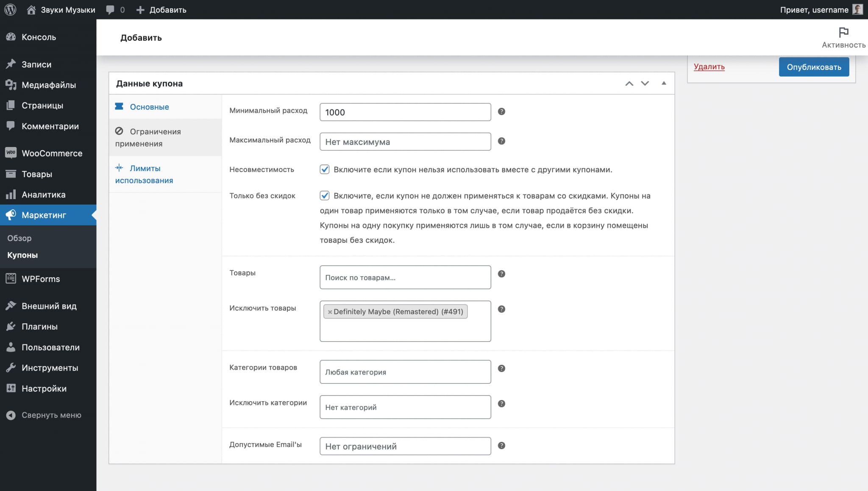
Task: Show help tooltip for Категории товаров
Action: [x=501, y=368]
